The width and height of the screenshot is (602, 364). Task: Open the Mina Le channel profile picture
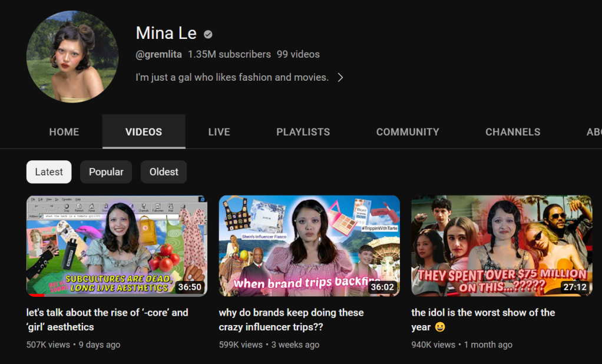coord(72,57)
